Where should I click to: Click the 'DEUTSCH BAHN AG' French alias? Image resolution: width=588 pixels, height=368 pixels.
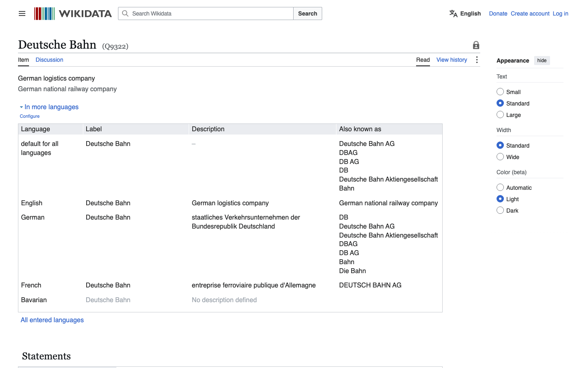370,285
